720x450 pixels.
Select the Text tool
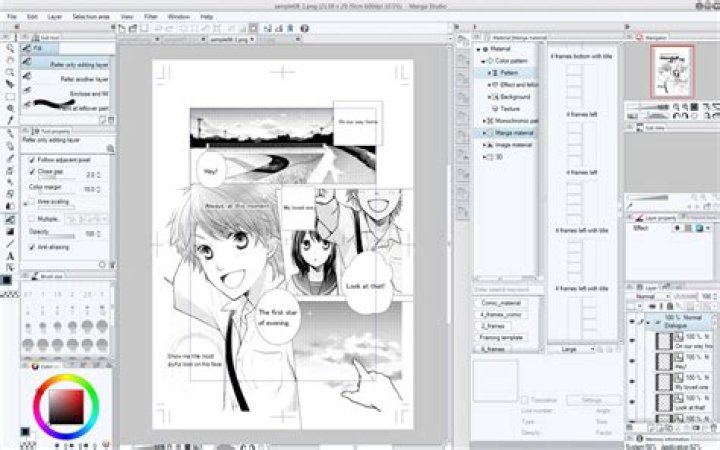tap(10, 256)
